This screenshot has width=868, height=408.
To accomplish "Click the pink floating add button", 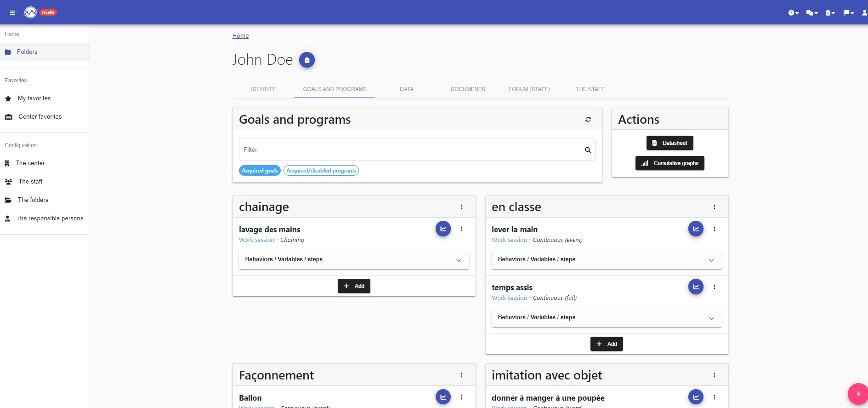I will (x=857, y=394).
